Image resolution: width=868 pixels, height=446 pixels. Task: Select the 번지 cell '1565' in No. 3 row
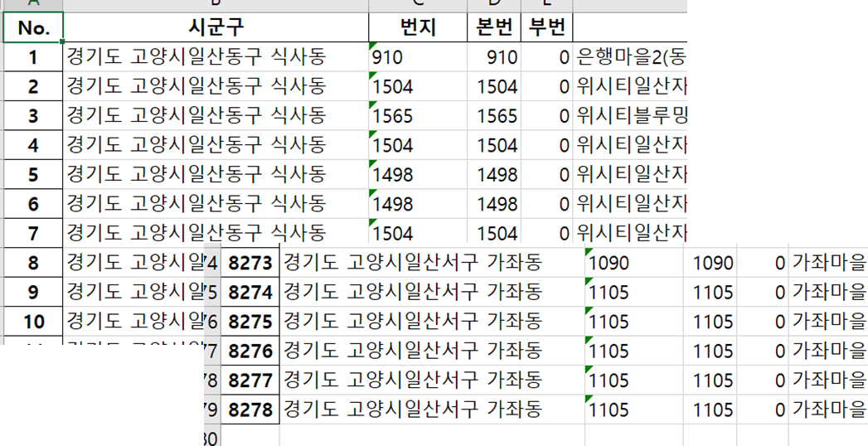(x=418, y=116)
